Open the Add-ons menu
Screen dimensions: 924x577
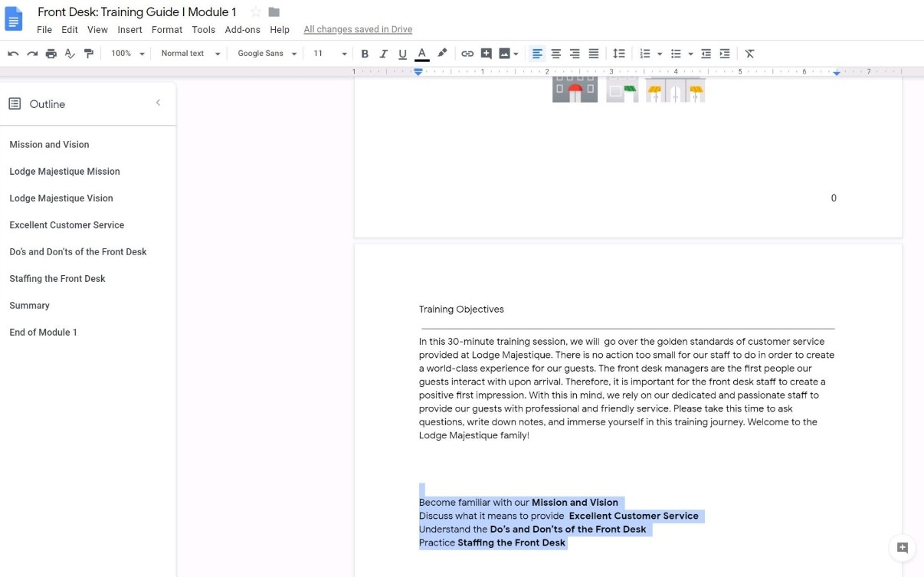pos(242,30)
